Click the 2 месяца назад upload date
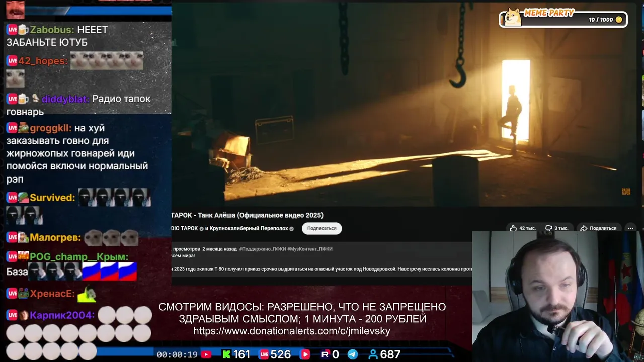Viewport: 644px width, 362px height. pyautogui.click(x=219, y=249)
